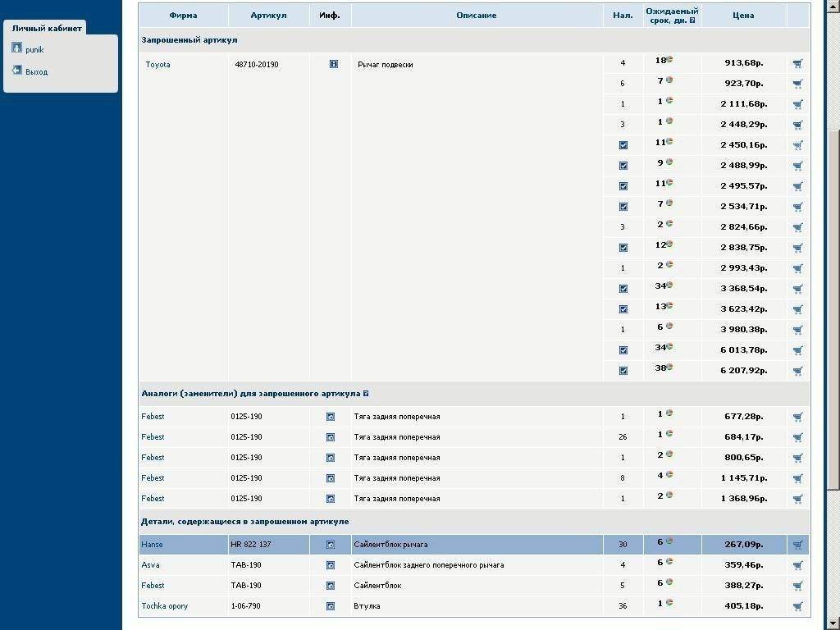This screenshot has width=840, height=630.
Task: Add the 6 207,92р. Toyota offer to cart
Action: click(797, 371)
